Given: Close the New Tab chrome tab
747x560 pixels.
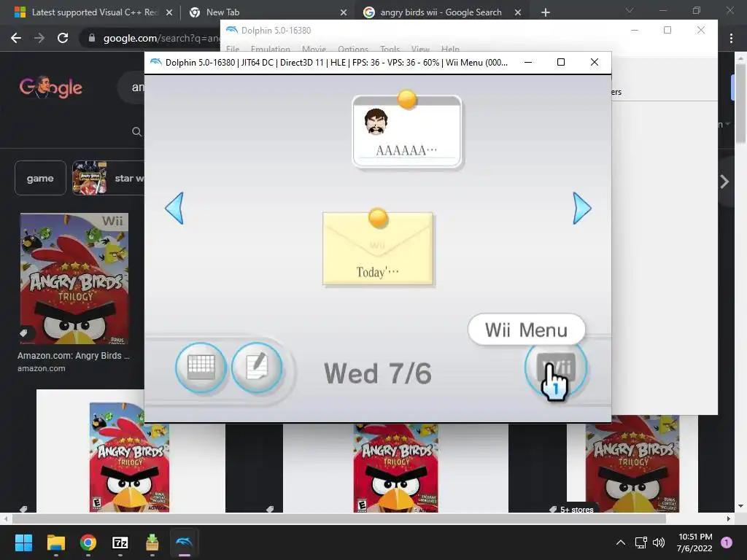Looking at the screenshot, I should tap(344, 12).
